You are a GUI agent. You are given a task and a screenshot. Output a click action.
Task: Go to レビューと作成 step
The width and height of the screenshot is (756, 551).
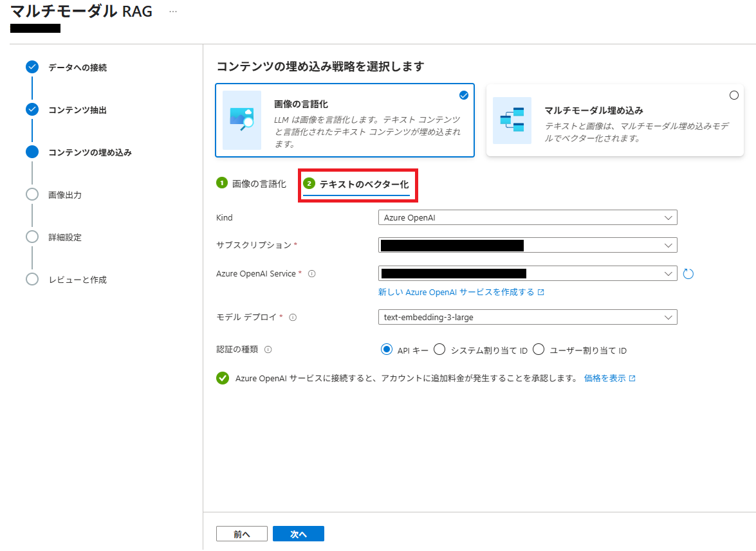(78, 279)
